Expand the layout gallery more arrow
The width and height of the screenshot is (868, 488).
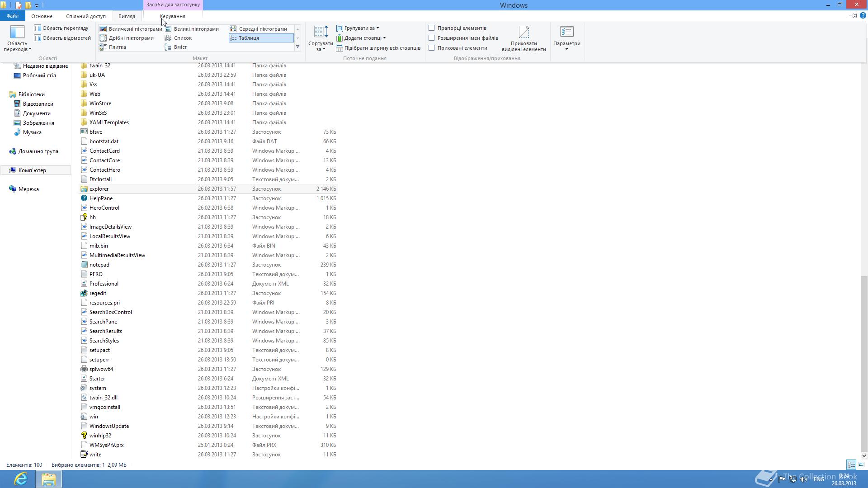click(x=297, y=47)
